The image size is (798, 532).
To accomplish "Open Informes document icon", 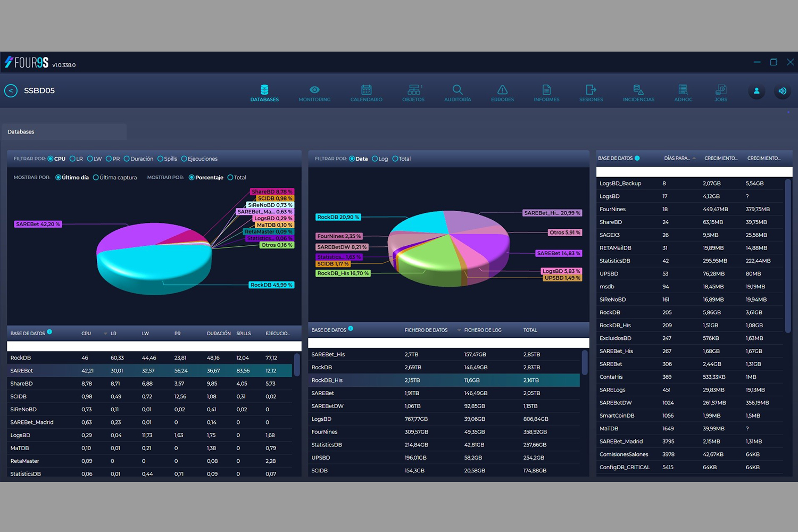I will point(546,89).
